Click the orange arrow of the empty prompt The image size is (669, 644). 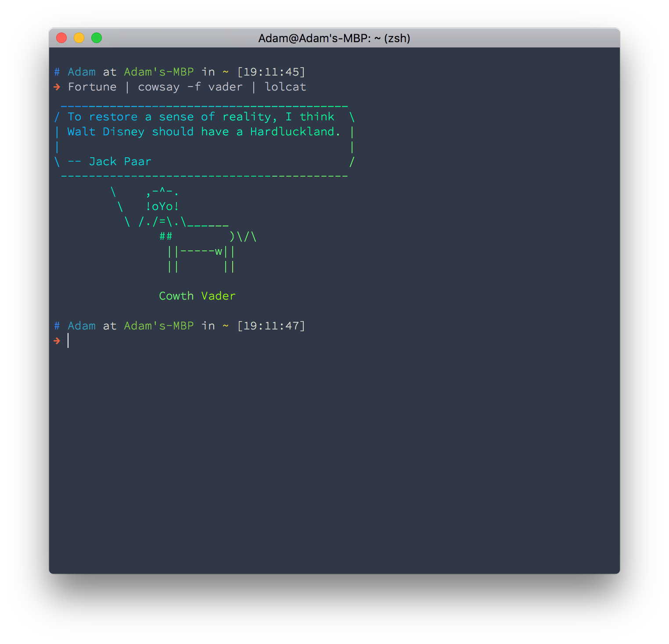[57, 341]
